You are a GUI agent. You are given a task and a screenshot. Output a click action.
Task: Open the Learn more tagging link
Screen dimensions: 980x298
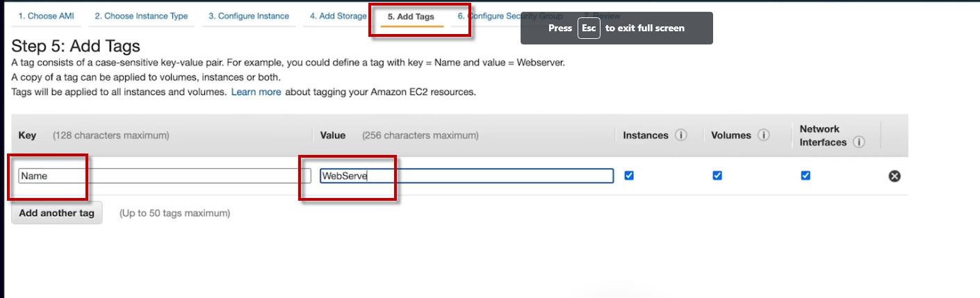click(x=256, y=92)
